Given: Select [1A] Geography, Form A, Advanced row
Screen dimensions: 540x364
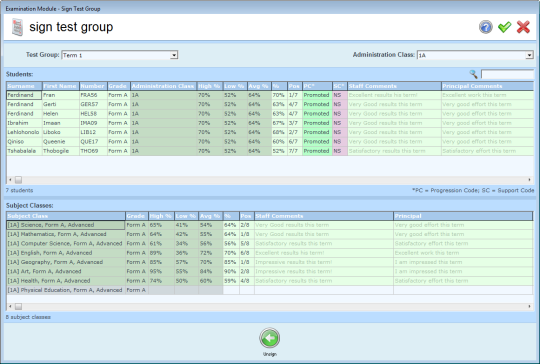Looking at the screenshot, I should [270, 262].
